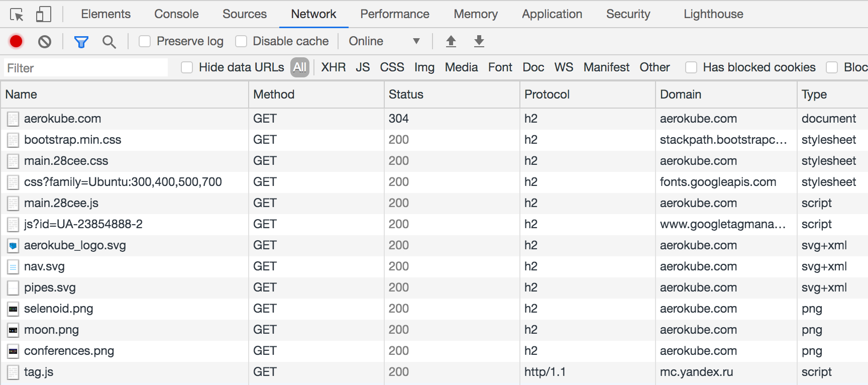Sort by the Status column header
This screenshot has height=385, width=868.
[x=452, y=94]
